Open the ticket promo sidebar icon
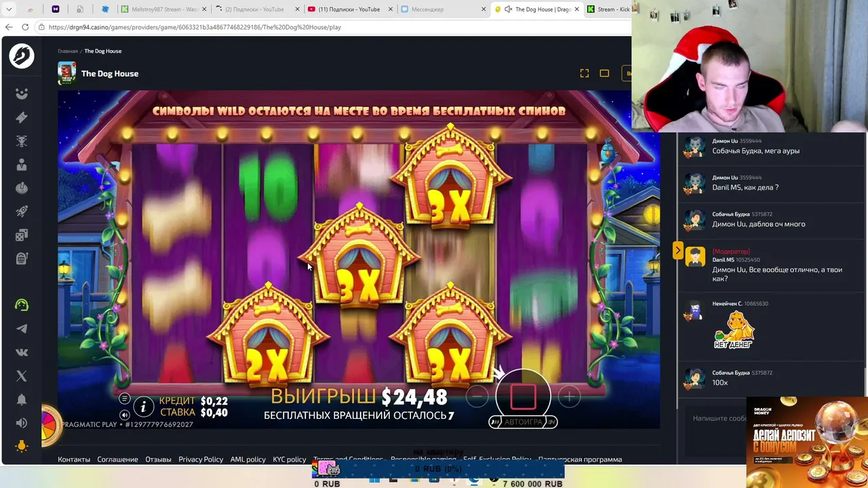 pos(22,117)
